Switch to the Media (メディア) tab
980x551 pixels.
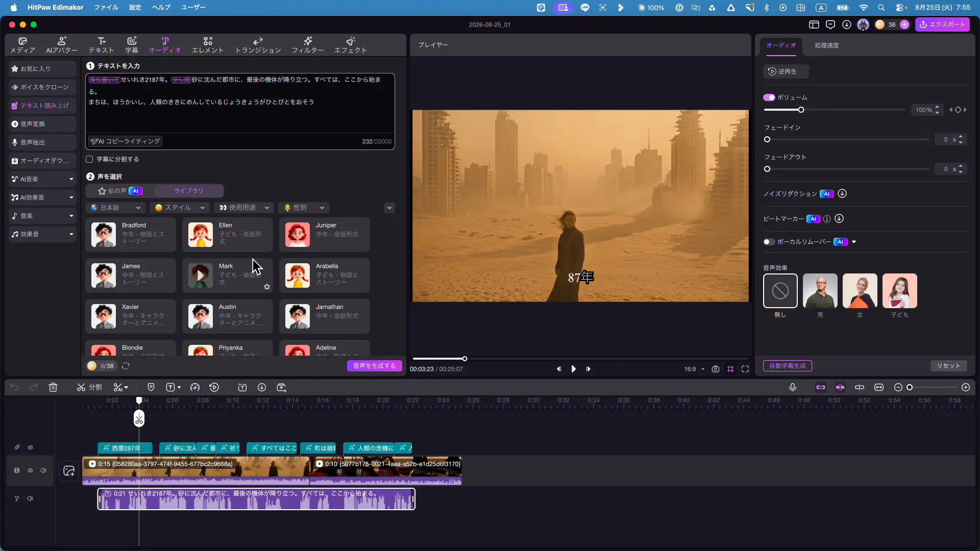[23, 45]
